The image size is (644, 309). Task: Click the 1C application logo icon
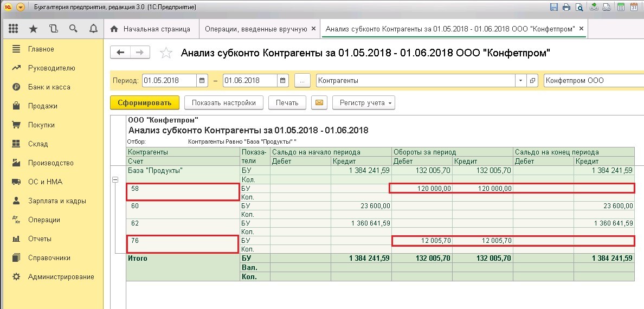(x=8, y=7)
